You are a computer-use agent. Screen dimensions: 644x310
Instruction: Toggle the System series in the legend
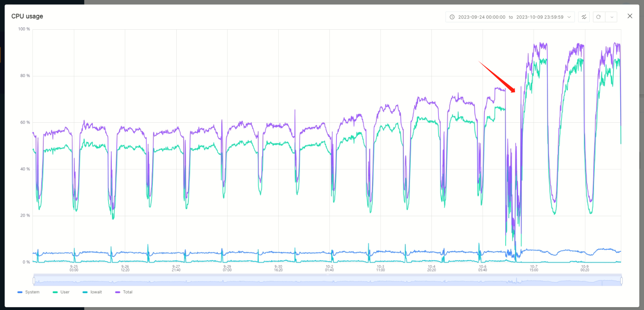point(29,292)
